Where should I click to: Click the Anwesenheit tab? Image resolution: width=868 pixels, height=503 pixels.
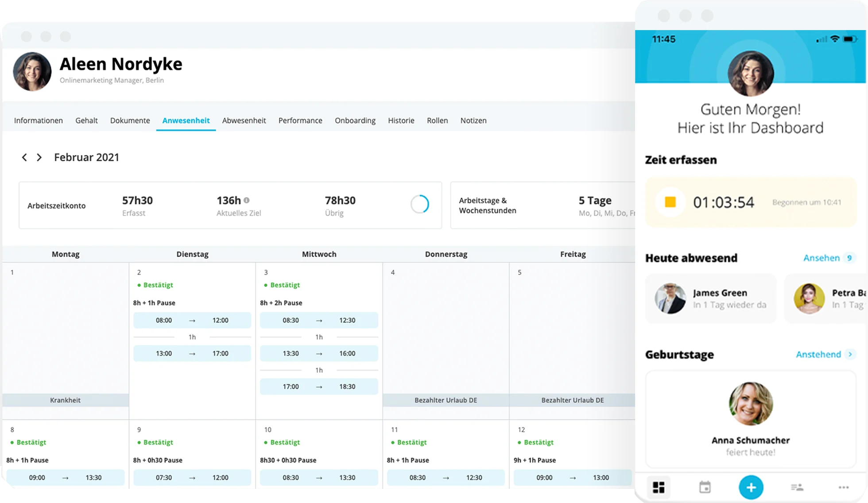(186, 120)
